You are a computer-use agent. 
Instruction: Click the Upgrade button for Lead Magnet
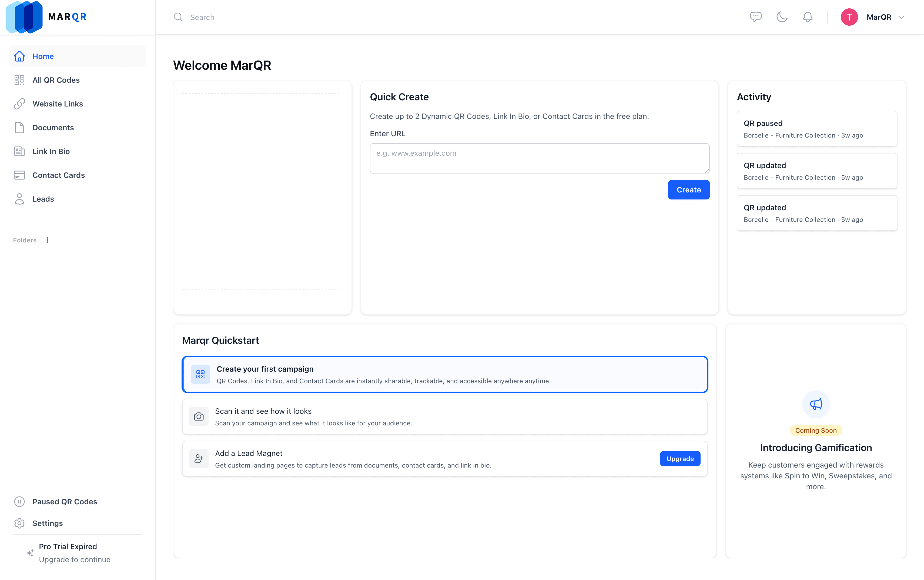(680, 458)
